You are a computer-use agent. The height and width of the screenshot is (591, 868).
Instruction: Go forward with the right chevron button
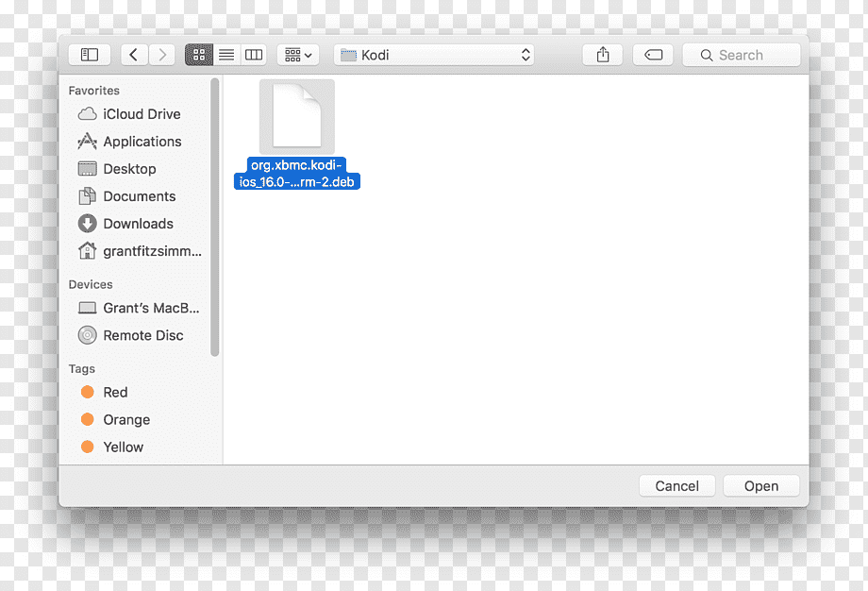(x=161, y=55)
